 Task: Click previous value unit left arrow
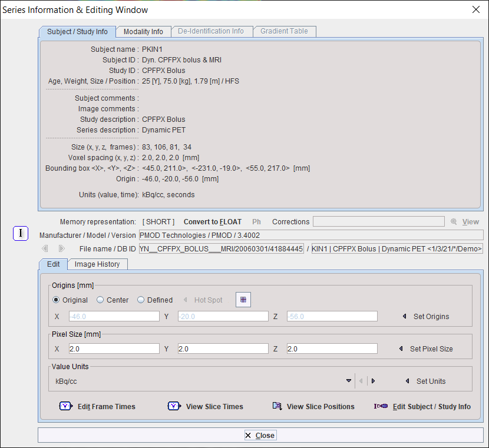pyautogui.click(x=361, y=381)
